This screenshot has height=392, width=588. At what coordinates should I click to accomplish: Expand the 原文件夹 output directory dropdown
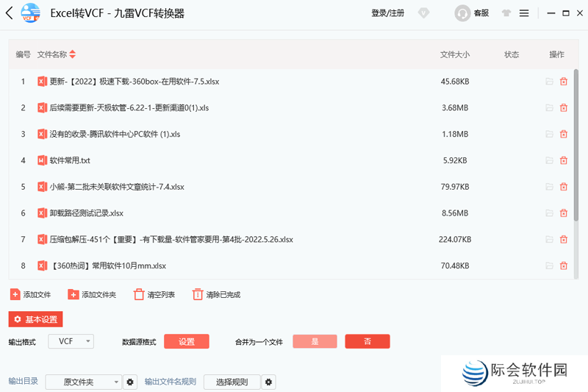point(84,382)
